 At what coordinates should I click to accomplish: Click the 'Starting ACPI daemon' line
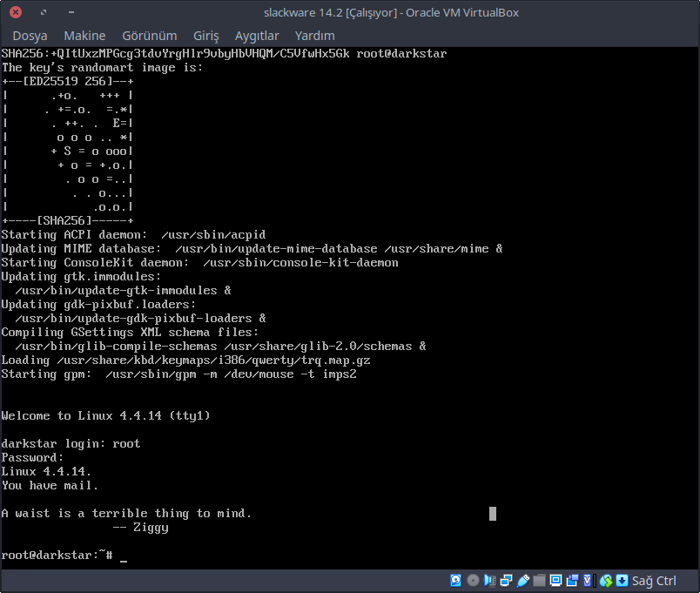pos(133,234)
